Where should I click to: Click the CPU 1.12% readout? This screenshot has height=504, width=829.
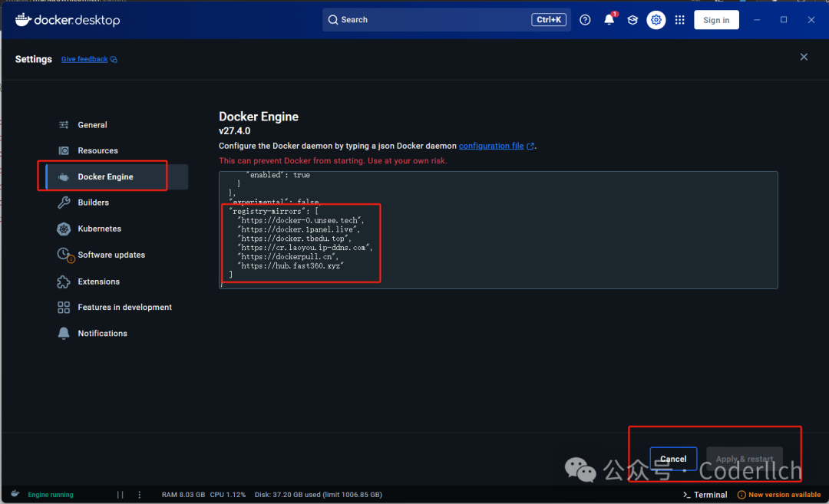click(228, 495)
